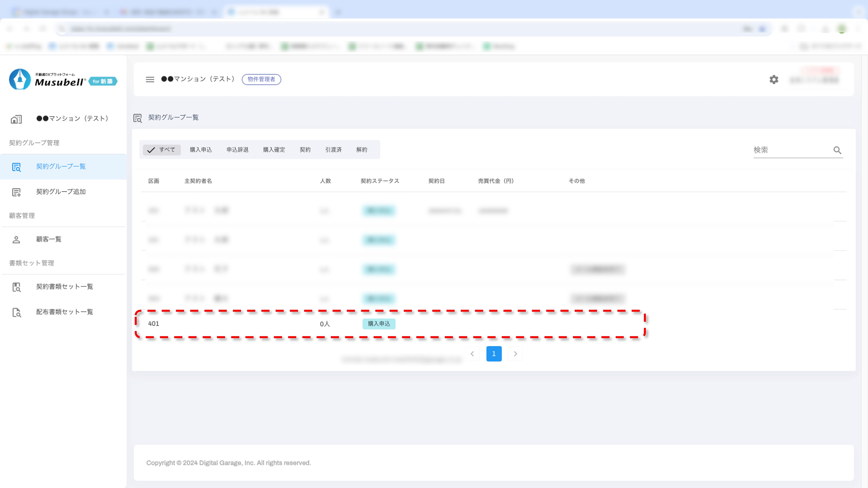Click the 契約グループ追加 sidebar icon
868x488 pixels.
tap(16, 192)
